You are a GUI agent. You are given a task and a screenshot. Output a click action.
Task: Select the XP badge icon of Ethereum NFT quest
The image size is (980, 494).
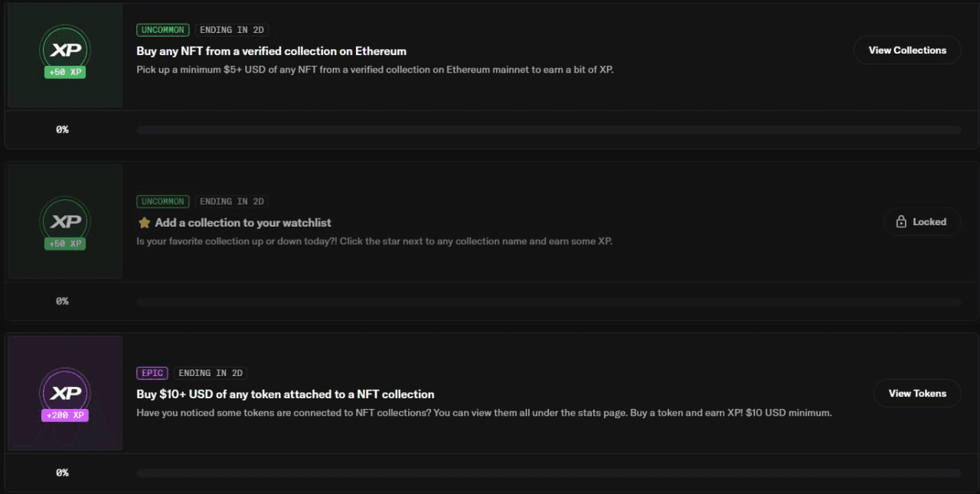65,51
